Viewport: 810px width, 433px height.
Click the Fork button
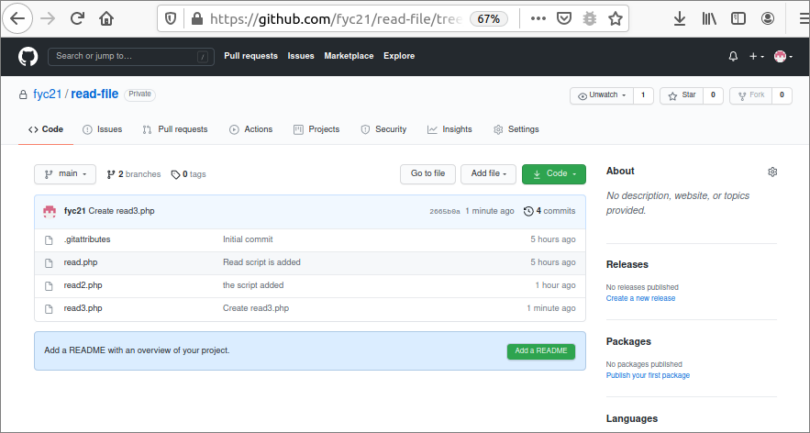click(751, 96)
